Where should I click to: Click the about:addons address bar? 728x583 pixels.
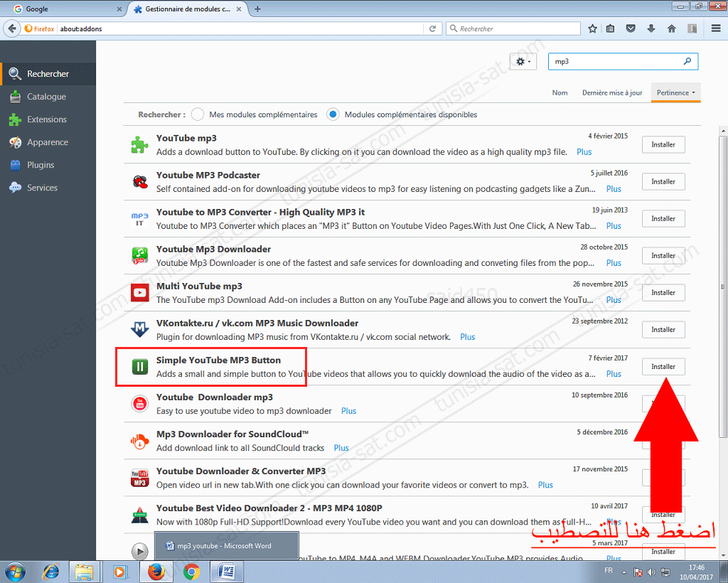239,28
